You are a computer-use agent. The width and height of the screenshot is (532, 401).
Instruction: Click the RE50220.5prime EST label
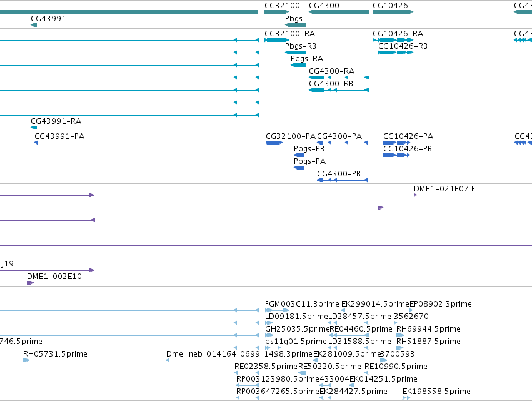coord(329,367)
